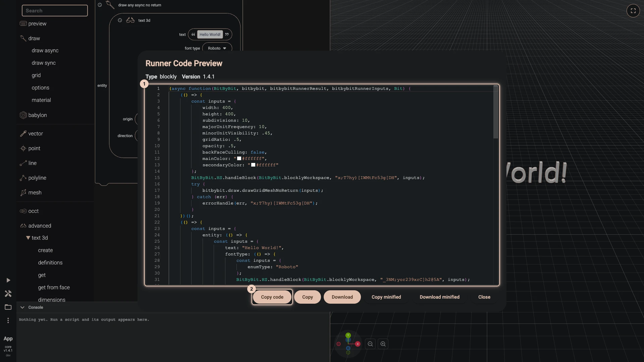Click the zoom out magnifier icon
This screenshot has width=644, height=362.
370,344
